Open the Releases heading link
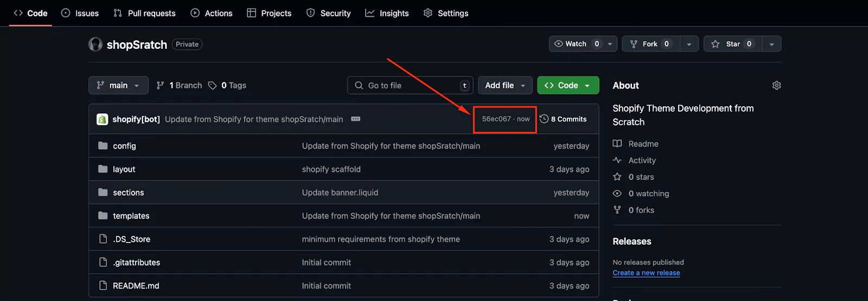Image resolution: width=868 pixels, height=301 pixels. pos(632,241)
